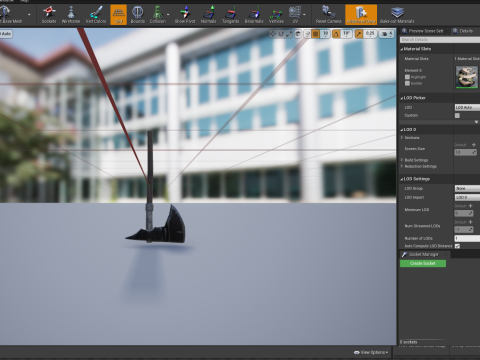The image size is (480, 360).
Task: Enable the Highlight checkbox for Element 0
Action: pos(407,77)
